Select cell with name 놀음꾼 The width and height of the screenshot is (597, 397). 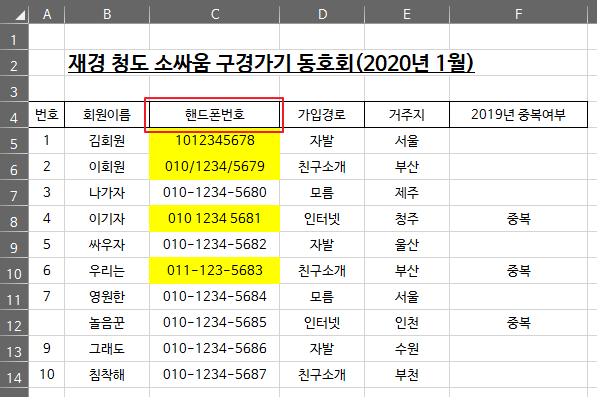(x=107, y=322)
